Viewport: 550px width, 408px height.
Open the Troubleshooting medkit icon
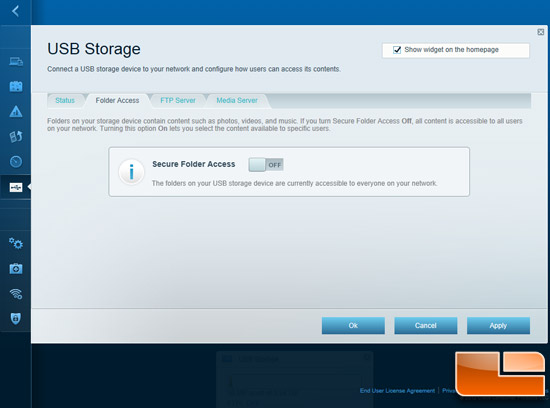(x=16, y=268)
